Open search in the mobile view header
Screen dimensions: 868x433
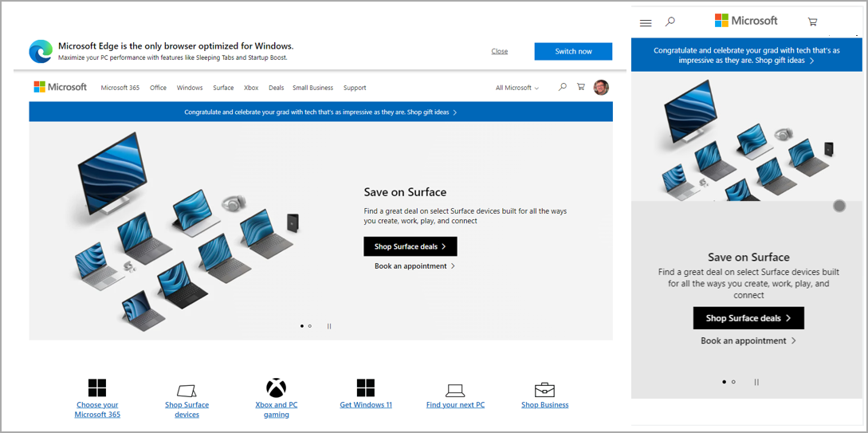(670, 22)
